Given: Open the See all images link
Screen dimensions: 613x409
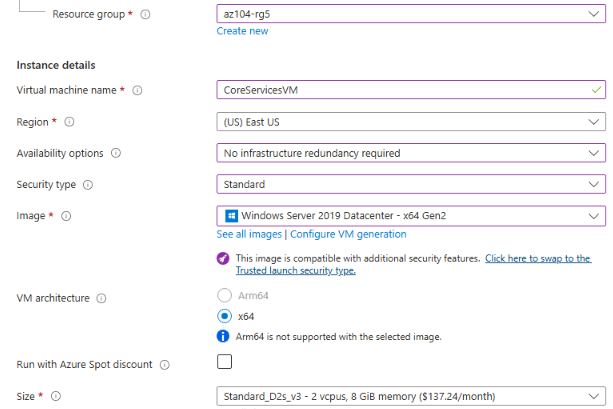Looking at the screenshot, I should tap(250, 234).
